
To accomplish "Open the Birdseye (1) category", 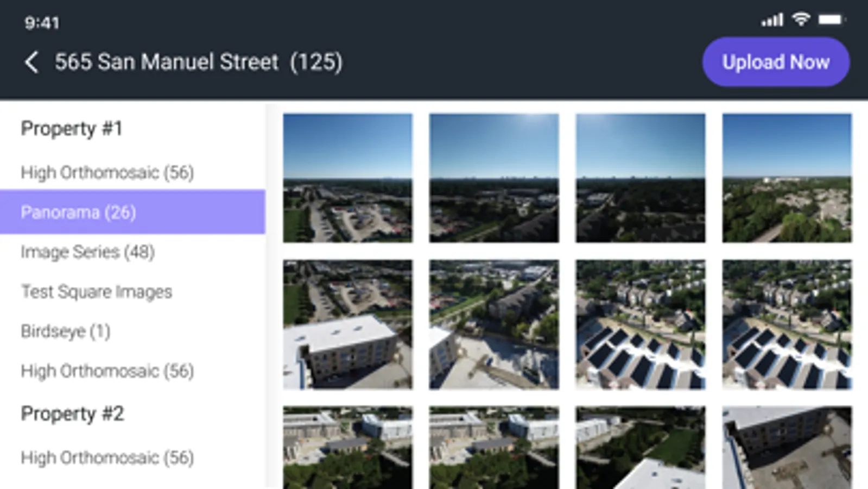I will (66, 331).
